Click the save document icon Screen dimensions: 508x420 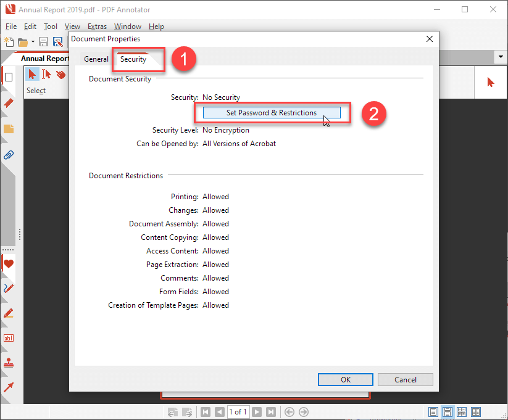click(43, 41)
